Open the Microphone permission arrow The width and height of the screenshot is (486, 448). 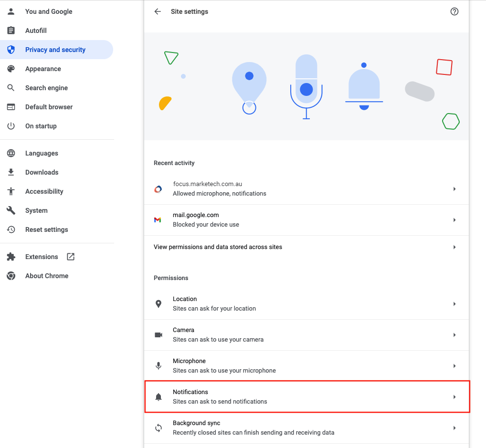point(454,366)
